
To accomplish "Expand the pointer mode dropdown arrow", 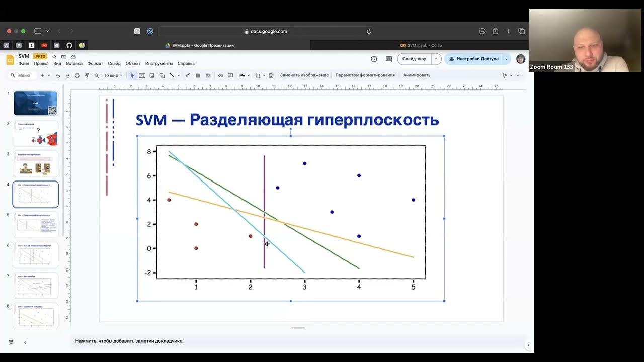I will pos(511,75).
